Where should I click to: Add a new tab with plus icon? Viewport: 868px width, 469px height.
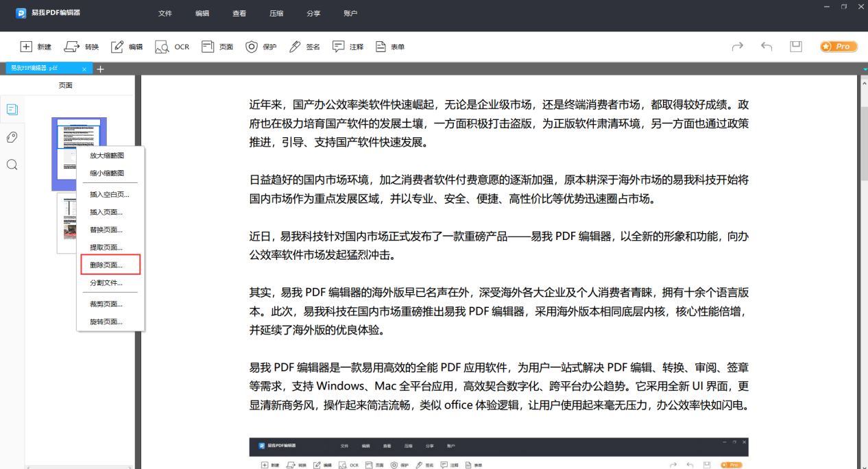[100, 69]
